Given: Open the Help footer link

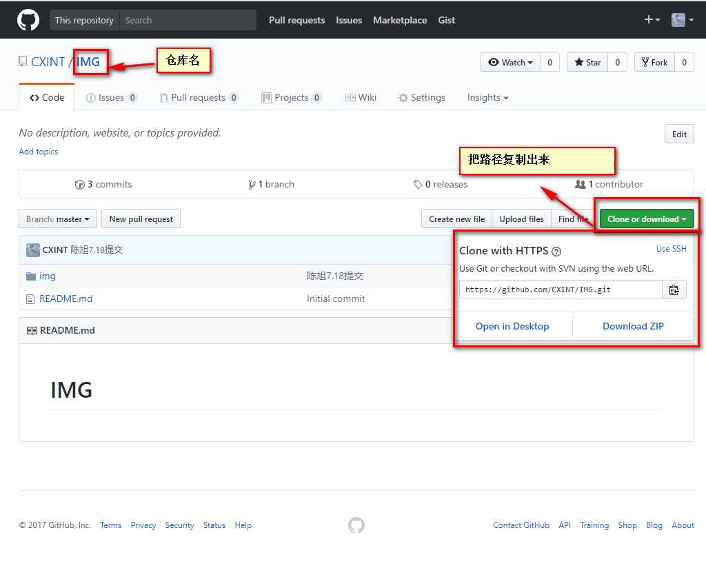Looking at the screenshot, I should point(243,525).
